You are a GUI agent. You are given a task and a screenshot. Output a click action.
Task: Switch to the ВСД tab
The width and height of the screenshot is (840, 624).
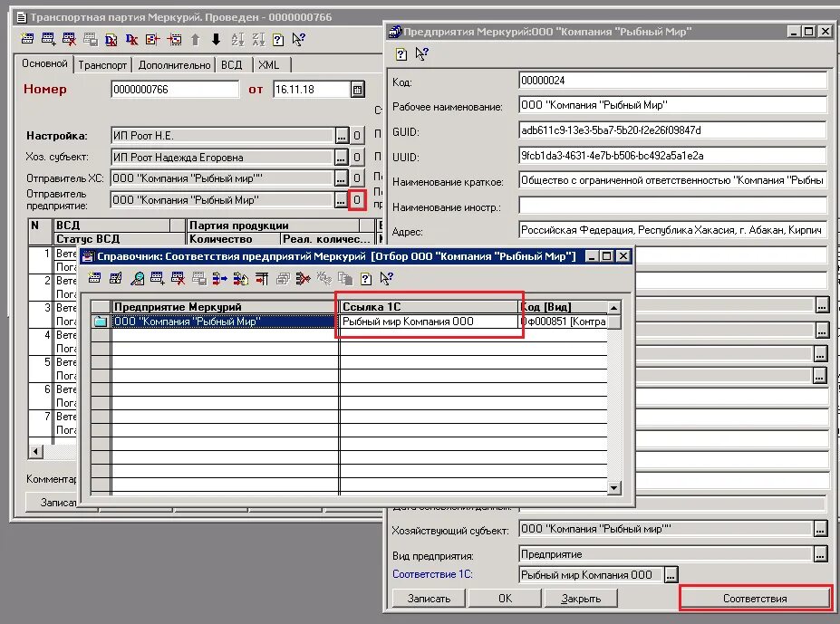[x=231, y=65]
